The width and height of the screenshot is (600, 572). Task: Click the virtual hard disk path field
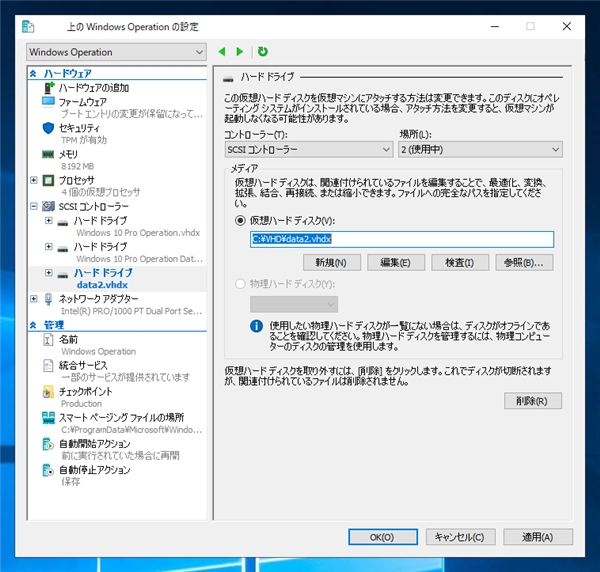point(402,239)
